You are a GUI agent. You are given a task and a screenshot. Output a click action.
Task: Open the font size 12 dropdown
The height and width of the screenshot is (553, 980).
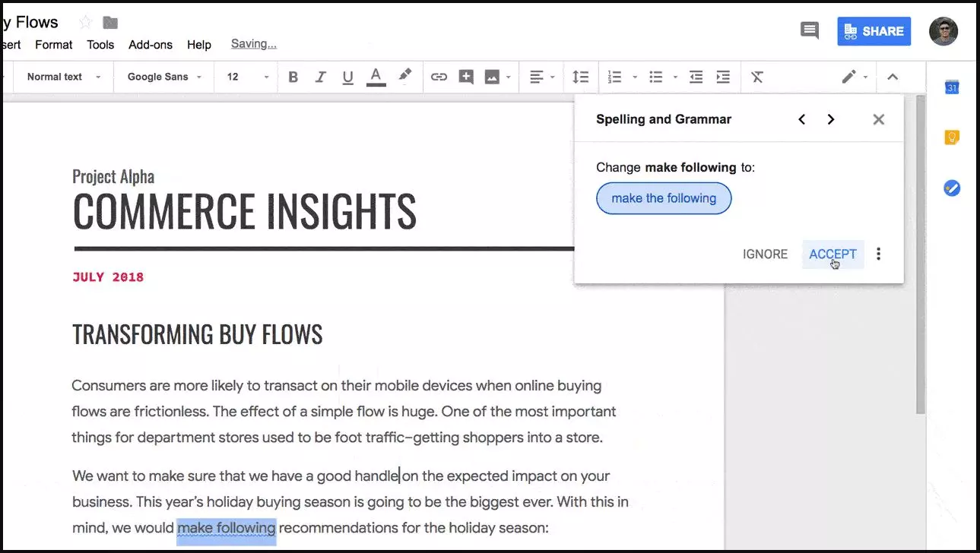(x=248, y=77)
